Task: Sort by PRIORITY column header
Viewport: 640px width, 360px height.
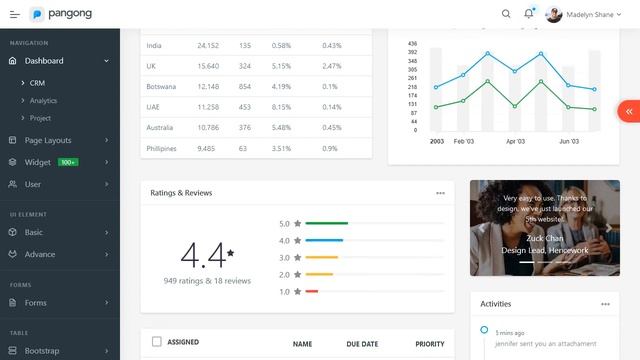Action: point(430,344)
